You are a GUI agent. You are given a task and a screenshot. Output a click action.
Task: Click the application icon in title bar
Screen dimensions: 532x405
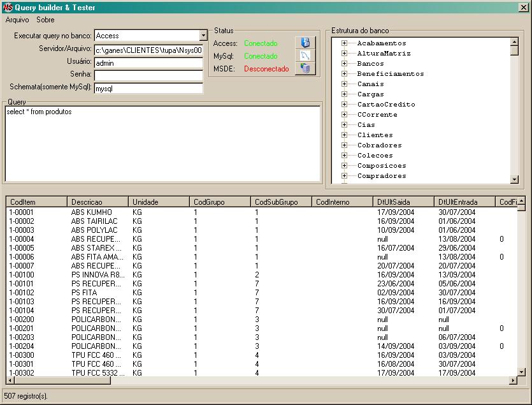(8, 7)
